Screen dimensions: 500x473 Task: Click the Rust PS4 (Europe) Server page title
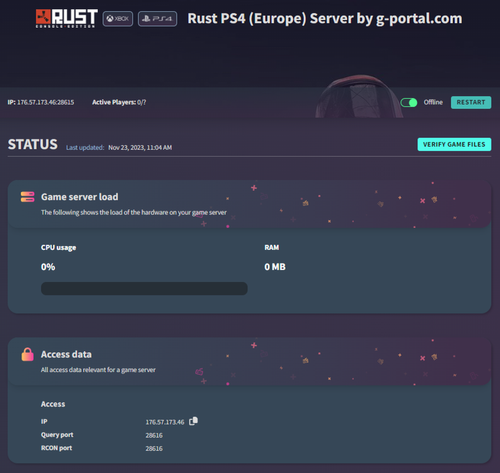(325, 19)
